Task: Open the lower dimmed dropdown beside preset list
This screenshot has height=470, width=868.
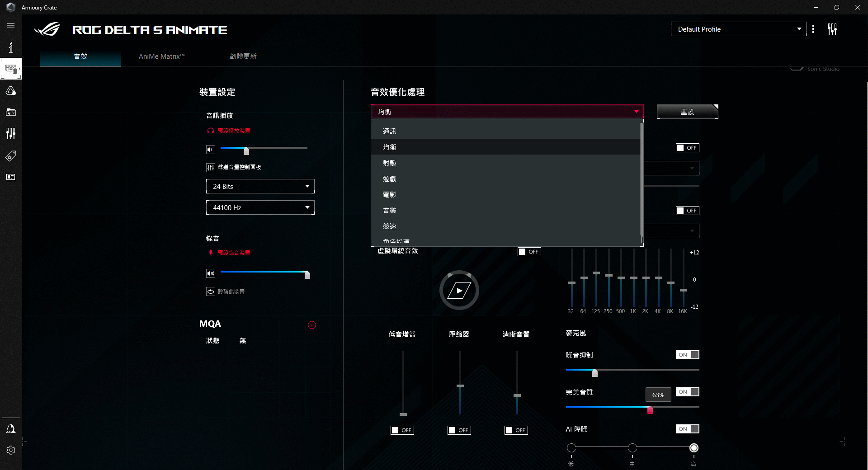Action: pos(671,231)
